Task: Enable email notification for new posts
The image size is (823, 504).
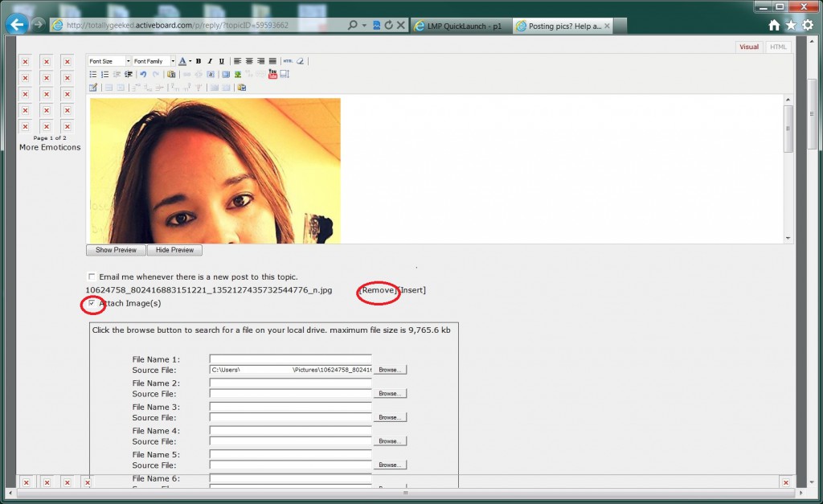Action: tap(92, 277)
